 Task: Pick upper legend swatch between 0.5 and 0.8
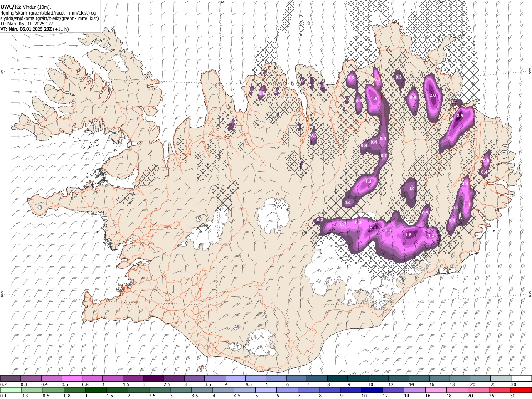71,378
